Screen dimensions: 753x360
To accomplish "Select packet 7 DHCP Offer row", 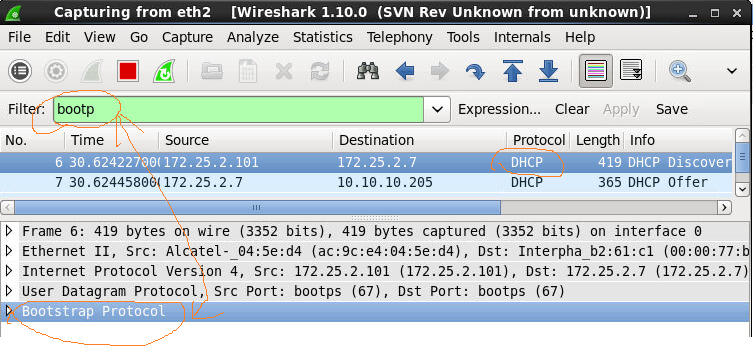I will tap(366, 182).
